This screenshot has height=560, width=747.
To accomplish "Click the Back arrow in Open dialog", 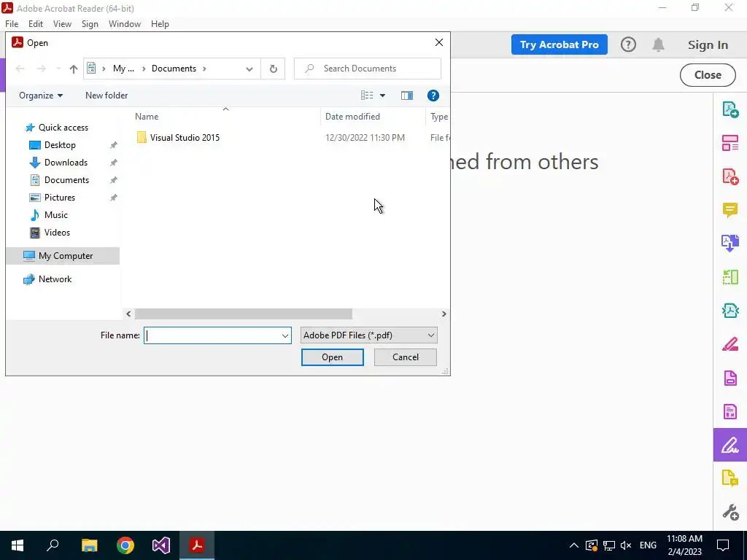I will click(x=20, y=69).
